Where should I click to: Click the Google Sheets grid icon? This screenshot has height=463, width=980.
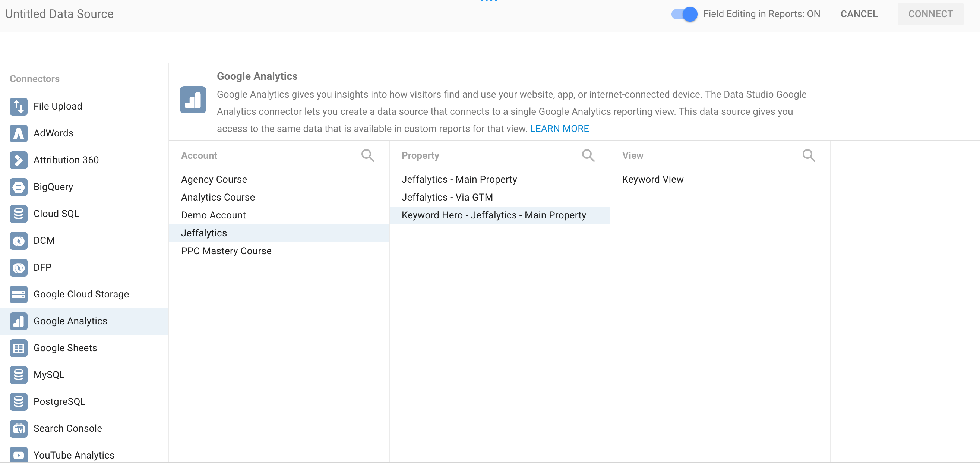[x=18, y=348]
